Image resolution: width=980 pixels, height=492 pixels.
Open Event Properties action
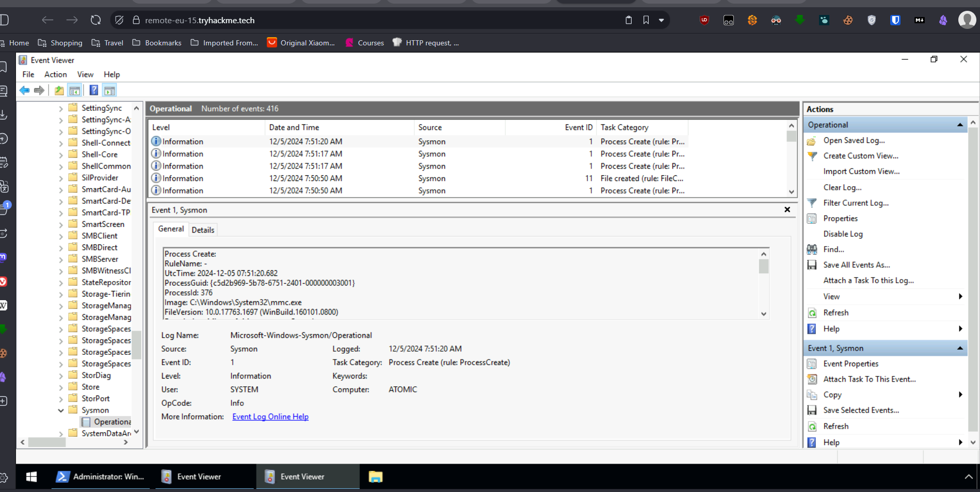(850, 364)
